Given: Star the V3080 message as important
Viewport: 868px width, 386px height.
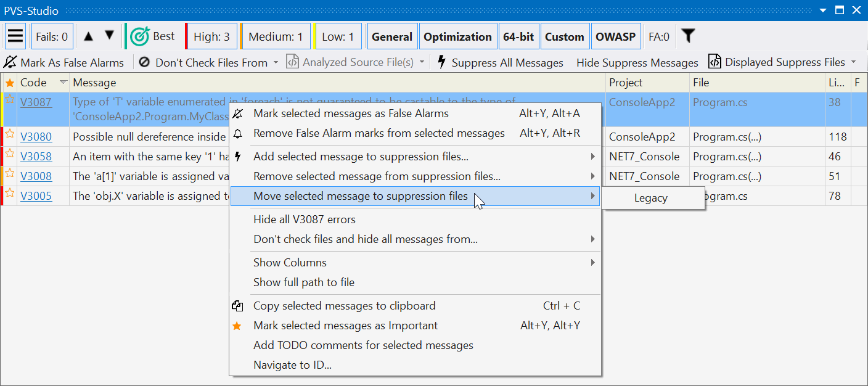Looking at the screenshot, I should point(10,134).
